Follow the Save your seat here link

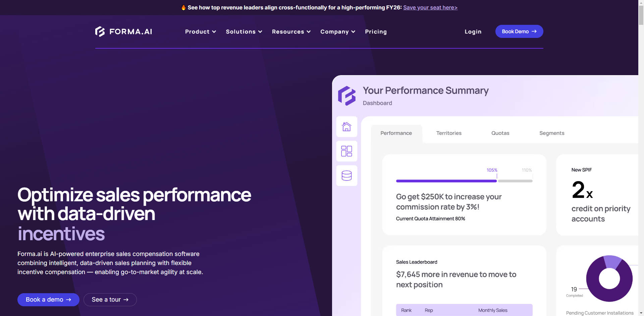(x=430, y=7)
